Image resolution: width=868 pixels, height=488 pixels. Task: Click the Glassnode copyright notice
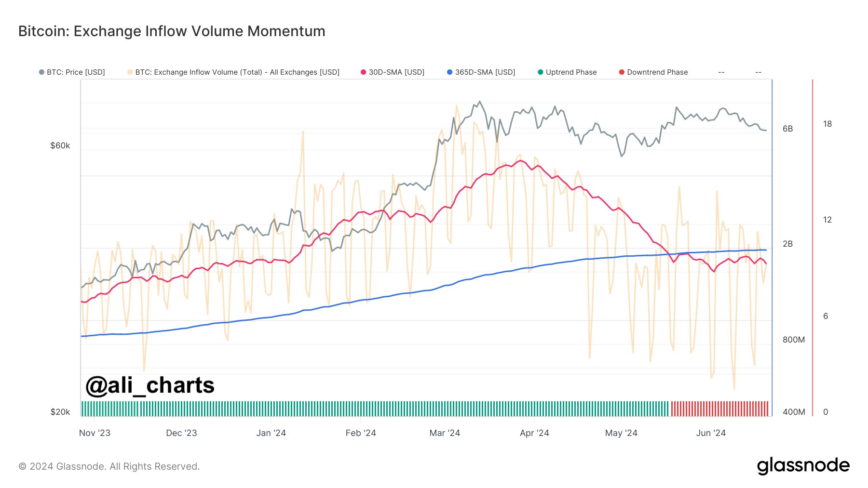coord(109,466)
